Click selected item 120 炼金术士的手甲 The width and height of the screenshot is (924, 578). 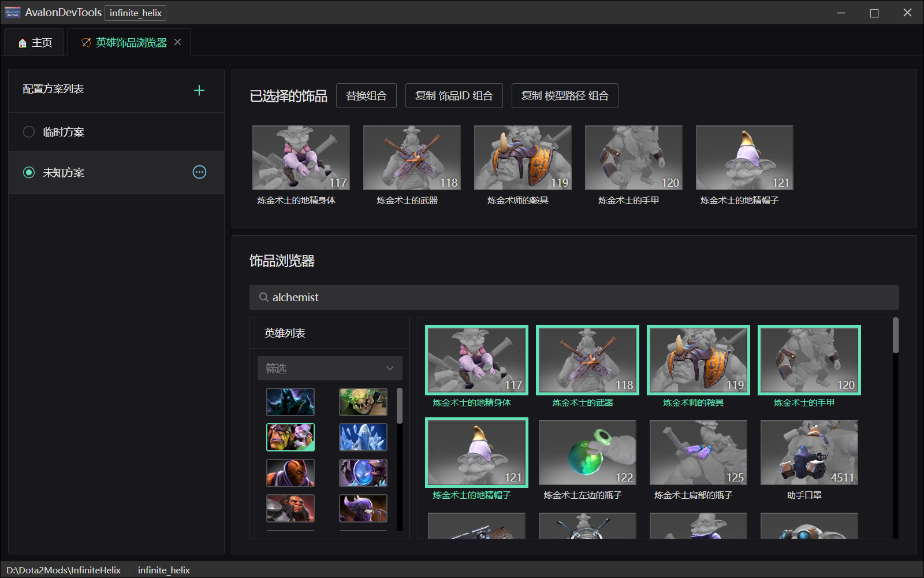click(634, 158)
